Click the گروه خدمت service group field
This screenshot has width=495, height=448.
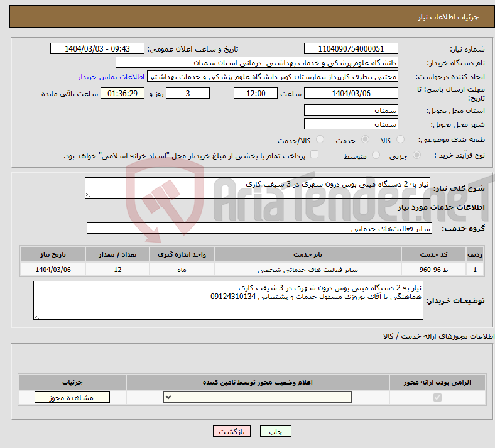pos(259,228)
